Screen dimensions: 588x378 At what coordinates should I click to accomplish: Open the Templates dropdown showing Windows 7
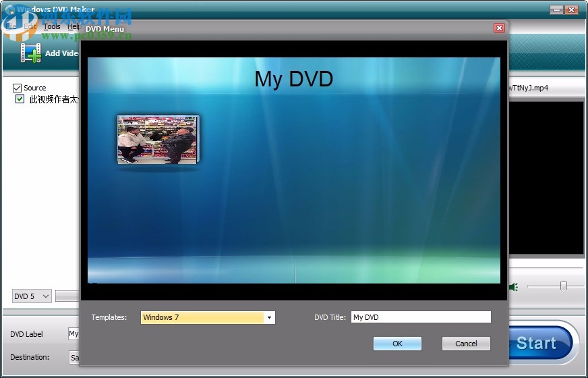click(208, 317)
